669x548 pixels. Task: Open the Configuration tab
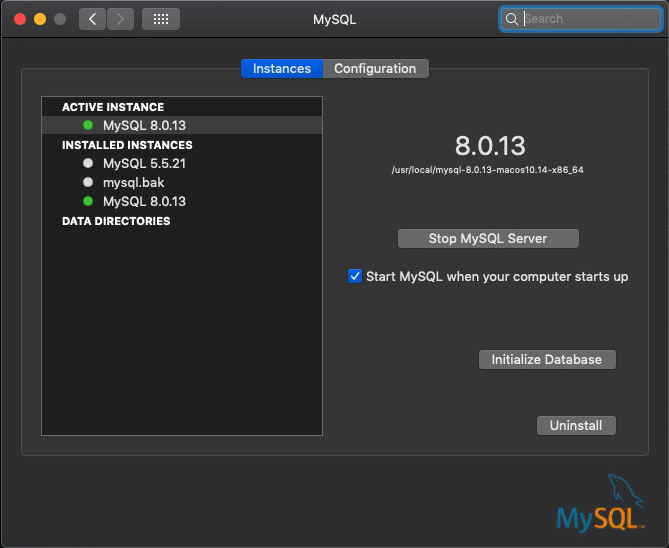[x=375, y=69]
